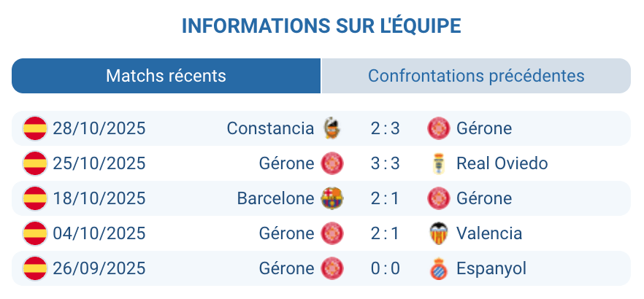Screen dimensions: 644x299
Task: Click the Barcelone club crest icon
Action: tap(331, 198)
